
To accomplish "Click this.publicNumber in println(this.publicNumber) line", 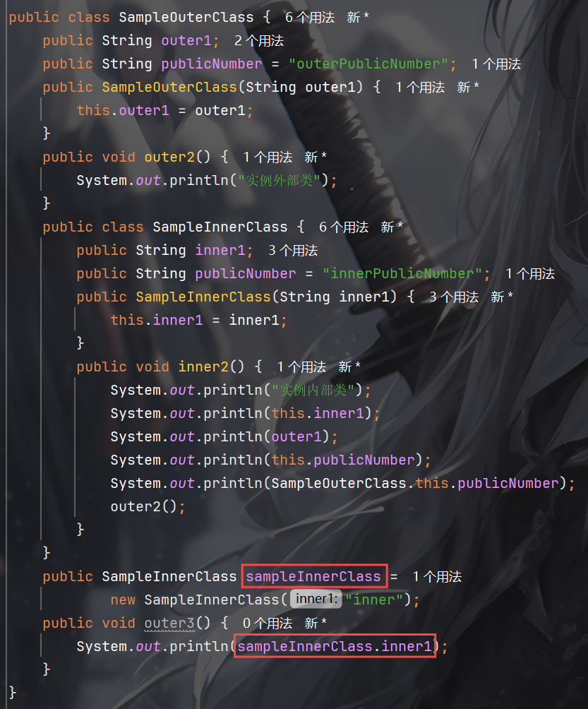I will click(x=343, y=460).
